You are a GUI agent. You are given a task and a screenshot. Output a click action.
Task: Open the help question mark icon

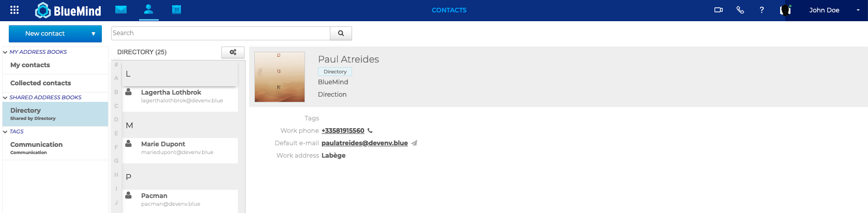click(762, 10)
